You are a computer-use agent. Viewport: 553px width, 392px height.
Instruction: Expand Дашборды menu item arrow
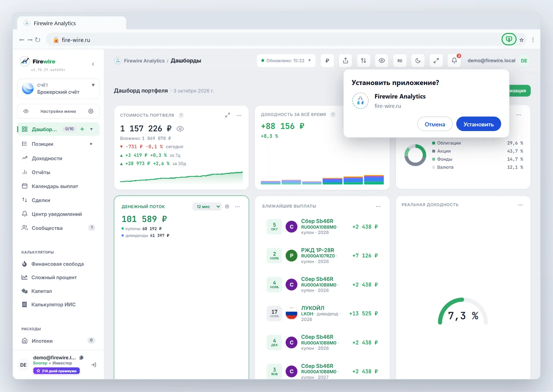tap(92, 129)
